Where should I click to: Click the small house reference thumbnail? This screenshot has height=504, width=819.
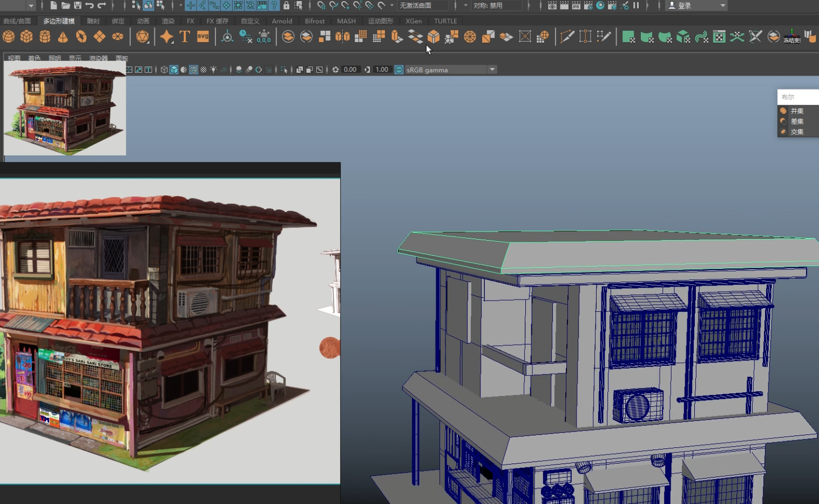tap(65, 108)
